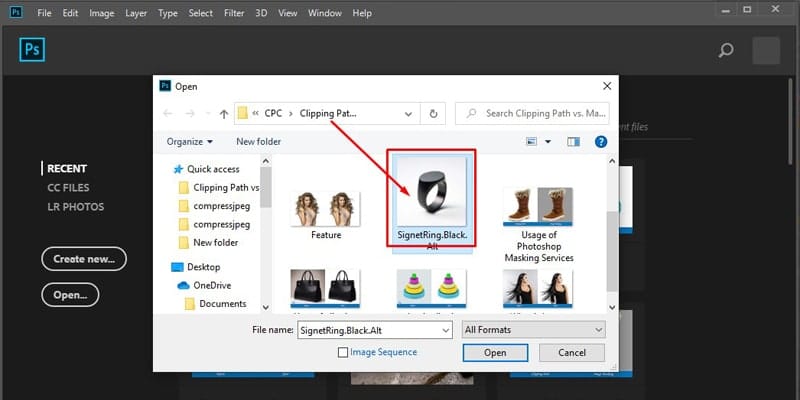Select the woman in black dress thumbnail
Viewport: 800px width, 400px height.
538,288
